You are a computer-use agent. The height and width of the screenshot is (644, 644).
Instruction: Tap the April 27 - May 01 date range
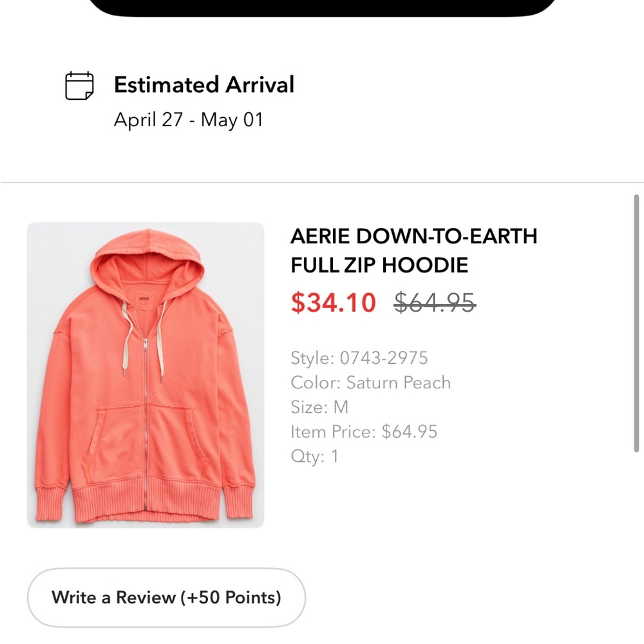(x=187, y=120)
